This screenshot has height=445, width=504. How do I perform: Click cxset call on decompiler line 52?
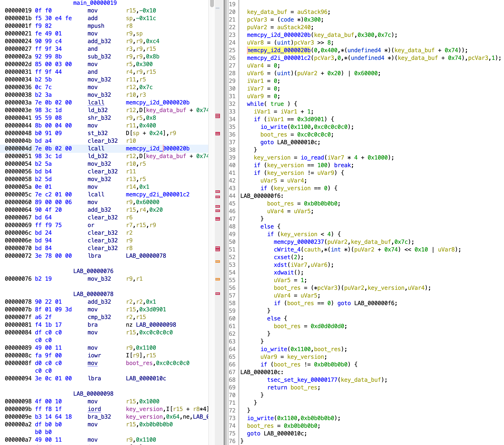[282, 257]
